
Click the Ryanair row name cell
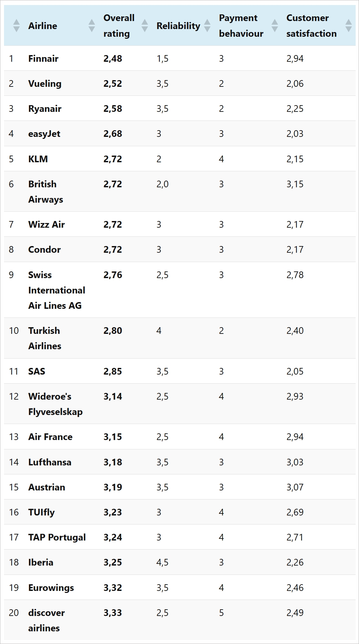coord(45,109)
